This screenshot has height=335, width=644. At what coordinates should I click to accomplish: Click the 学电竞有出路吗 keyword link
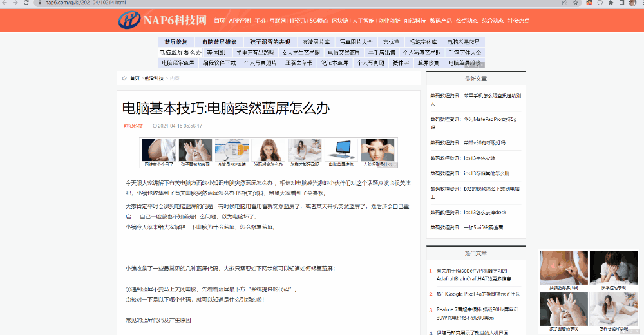(x=255, y=52)
